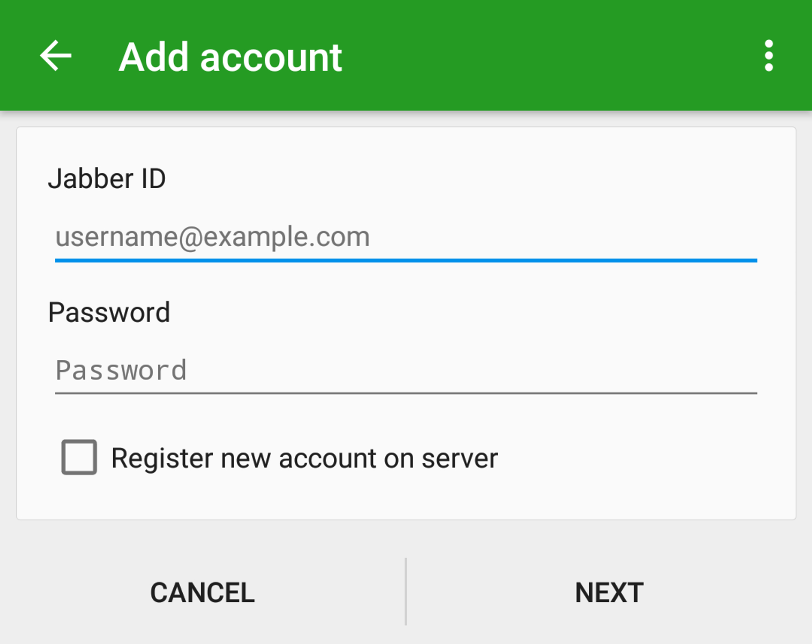
Task: Click the Password heading label
Action: point(109,312)
